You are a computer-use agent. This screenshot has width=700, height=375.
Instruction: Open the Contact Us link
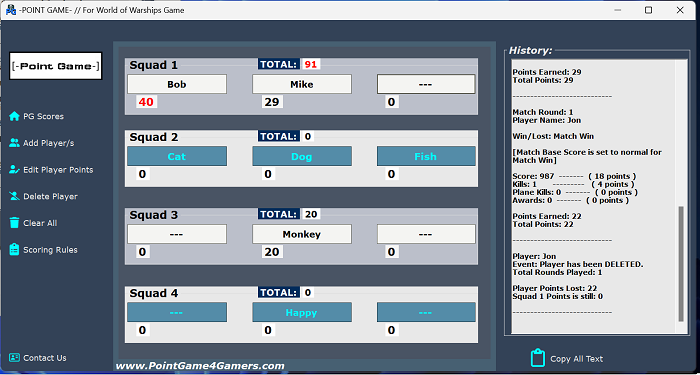(x=45, y=358)
